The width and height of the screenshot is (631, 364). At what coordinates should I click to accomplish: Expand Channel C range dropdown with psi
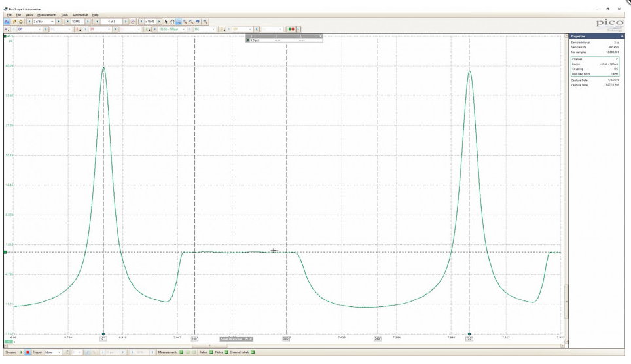(183, 29)
